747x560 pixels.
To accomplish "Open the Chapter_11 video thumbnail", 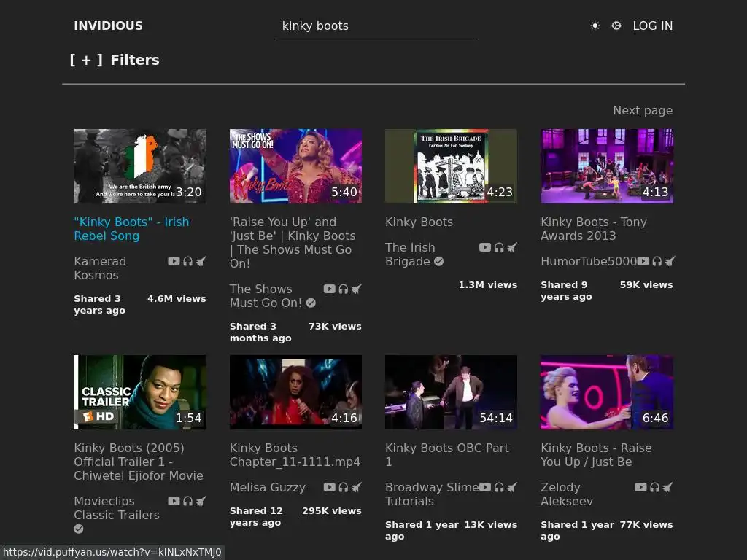I will (295, 392).
